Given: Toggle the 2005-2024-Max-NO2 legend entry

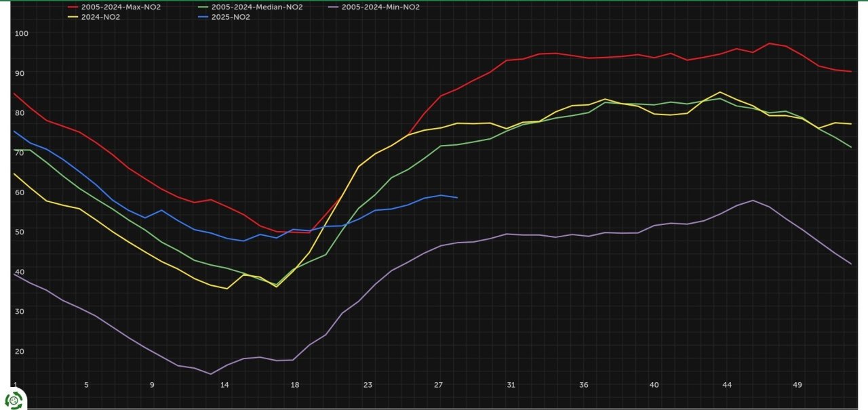Looking at the screenshot, I should tap(115, 7).
